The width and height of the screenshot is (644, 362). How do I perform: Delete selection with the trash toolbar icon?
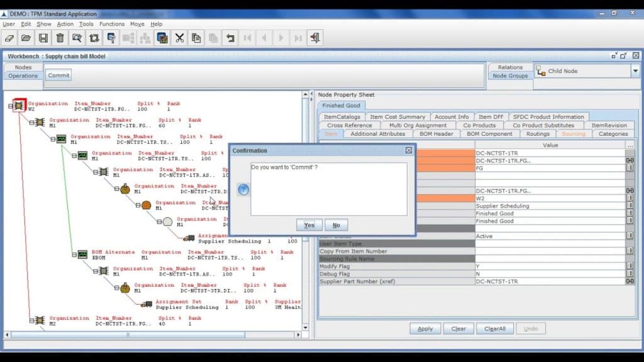59,38
